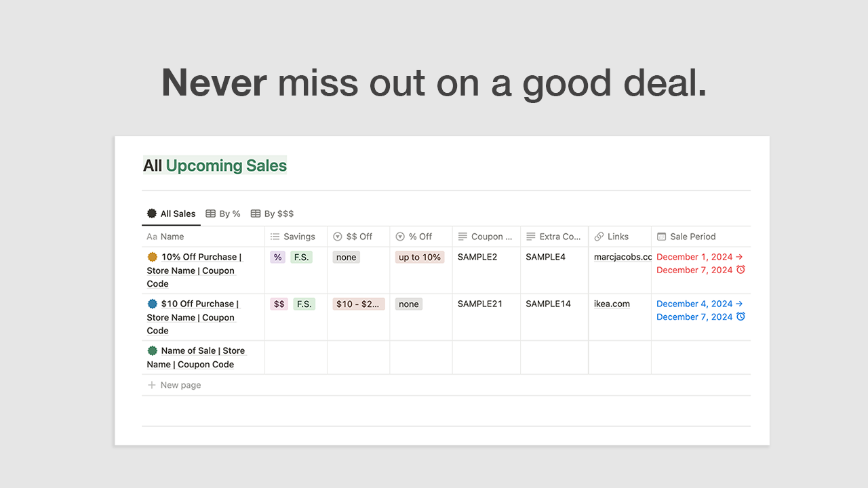Click the red reminder alarm icon
This screenshot has height=488, width=868.
coord(741,270)
